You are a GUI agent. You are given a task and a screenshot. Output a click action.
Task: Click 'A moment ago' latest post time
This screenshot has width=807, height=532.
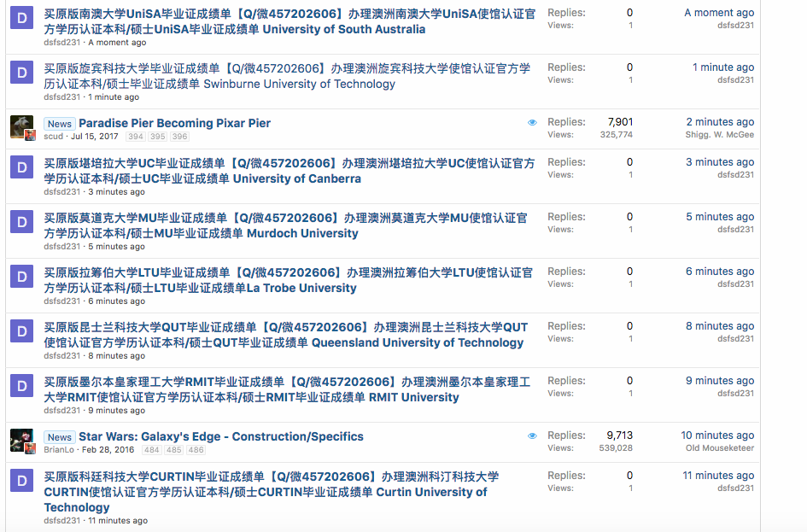pos(719,13)
